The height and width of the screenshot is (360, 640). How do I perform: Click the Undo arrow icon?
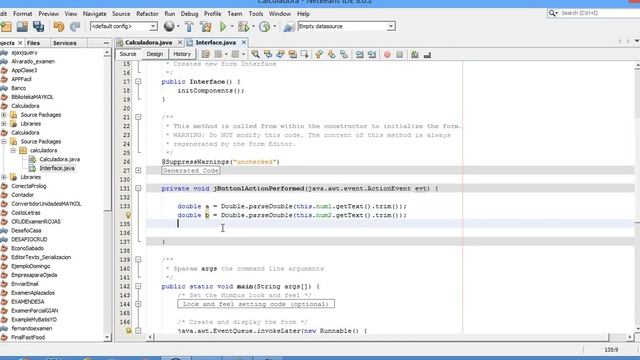pyautogui.click(x=59, y=27)
